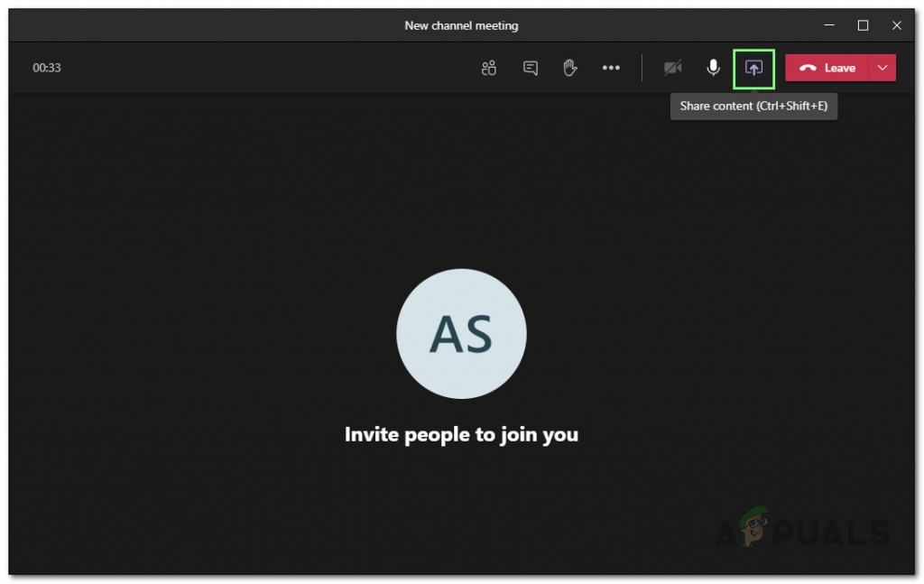The height and width of the screenshot is (584, 924).
Task: Click Invite people to join you
Action: 461,434
